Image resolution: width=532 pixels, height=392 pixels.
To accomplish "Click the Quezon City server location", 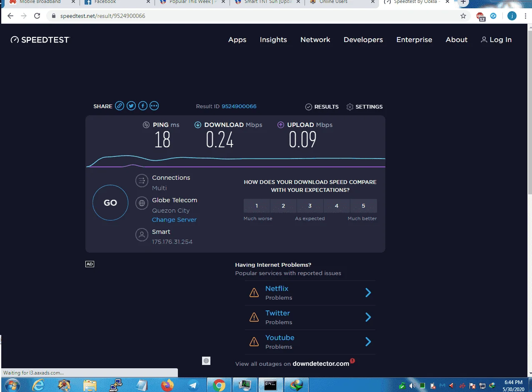I will (x=171, y=211).
